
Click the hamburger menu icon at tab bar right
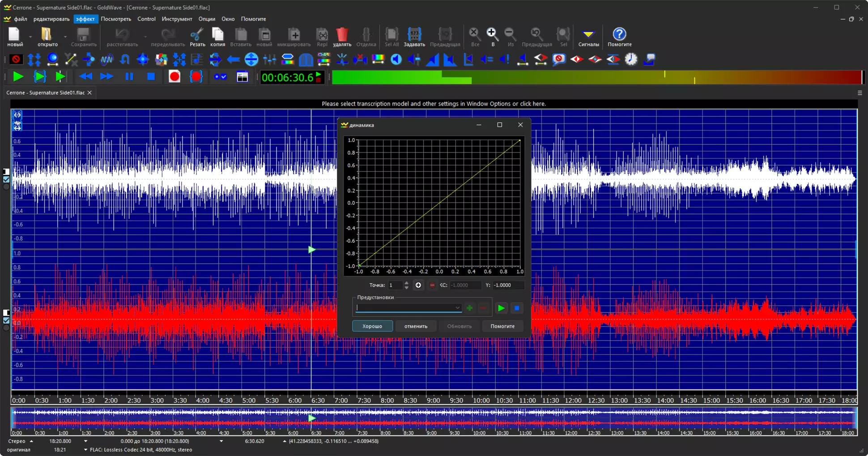[x=859, y=93]
